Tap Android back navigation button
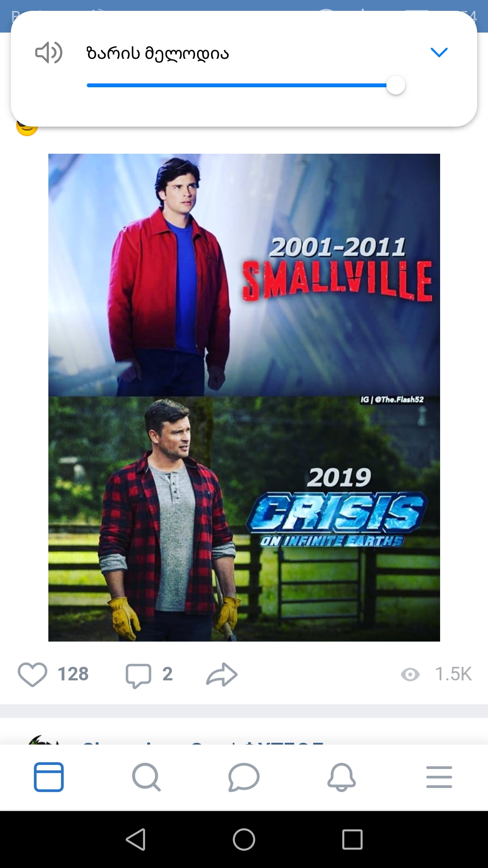The width and height of the screenshot is (488, 868). pyautogui.click(x=136, y=840)
